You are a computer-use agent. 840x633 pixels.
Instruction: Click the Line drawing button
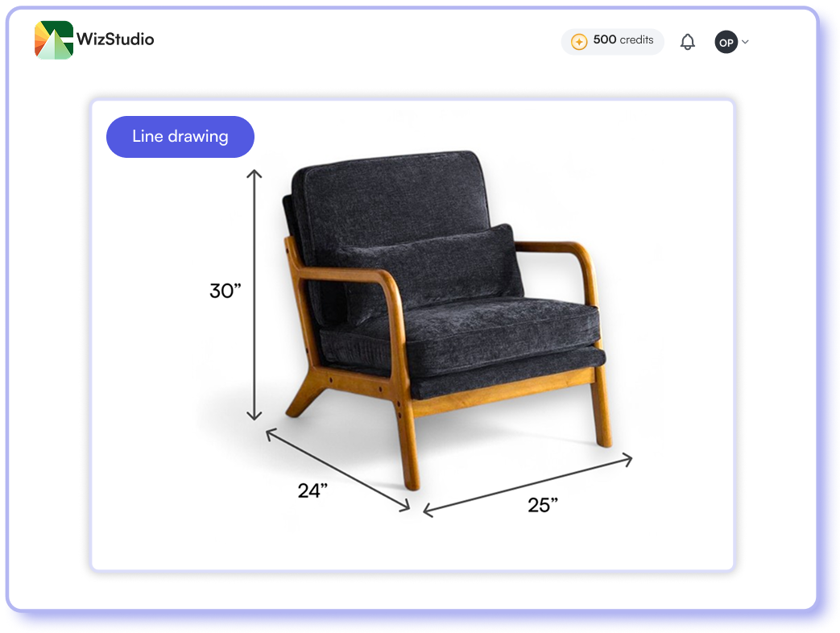(x=180, y=136)
